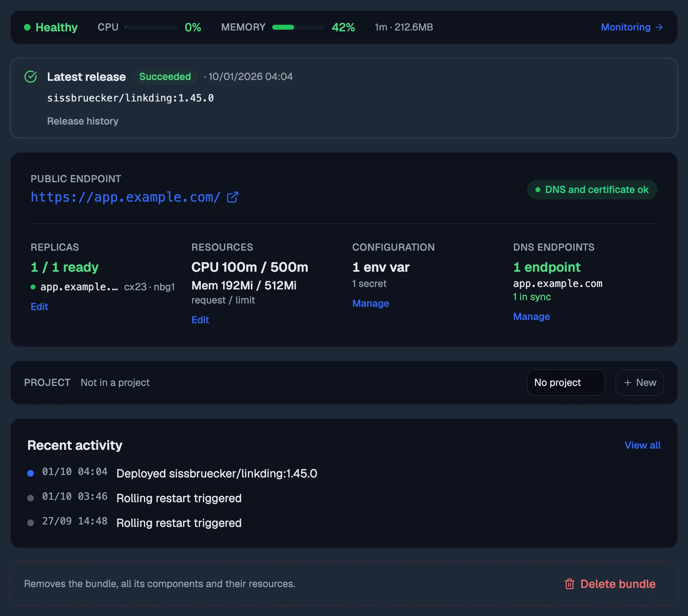Click the CPU 100m / 500m value
The image size is (688, 616).
(250, 267)
